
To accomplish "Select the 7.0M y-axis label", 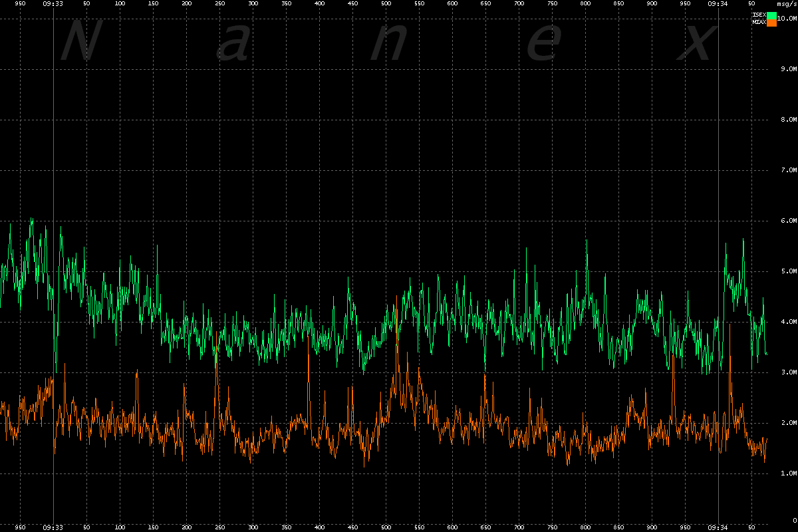I will (x=789, y=170).
